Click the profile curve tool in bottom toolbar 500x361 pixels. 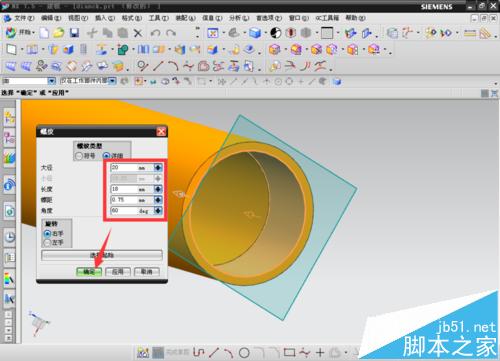pos(199,352)
